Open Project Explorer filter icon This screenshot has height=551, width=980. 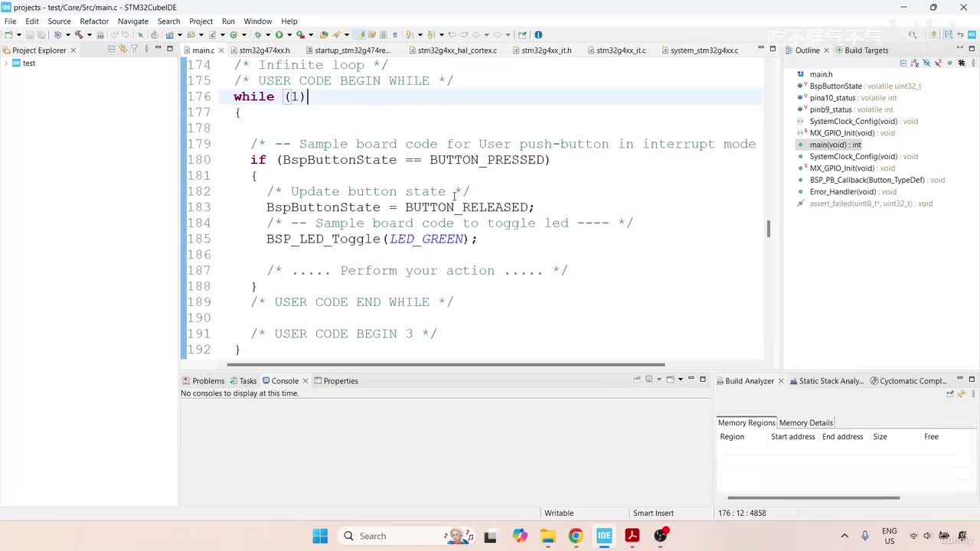134,49
